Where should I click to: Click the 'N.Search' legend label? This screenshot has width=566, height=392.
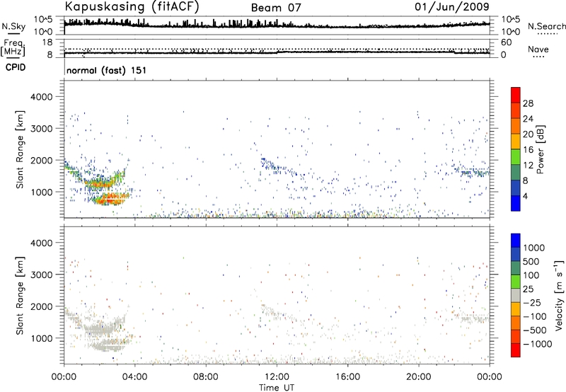point(546,26)
